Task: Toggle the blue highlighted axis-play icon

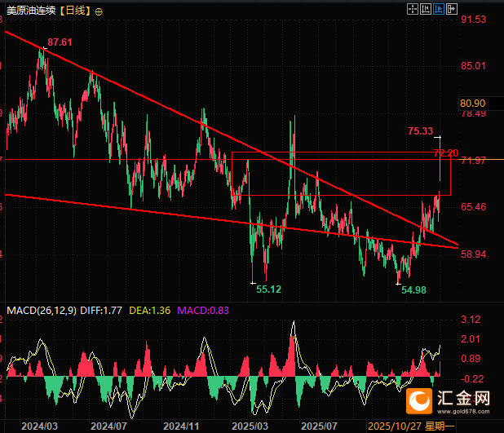Action: (439, 9)
